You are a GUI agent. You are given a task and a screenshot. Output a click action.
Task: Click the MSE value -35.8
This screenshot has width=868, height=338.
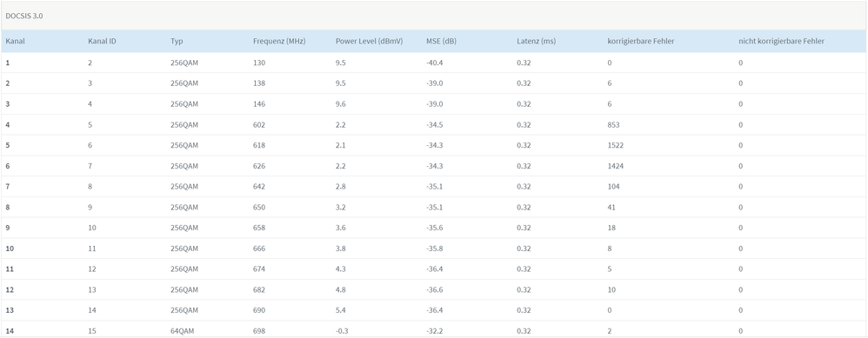[435, 249]
